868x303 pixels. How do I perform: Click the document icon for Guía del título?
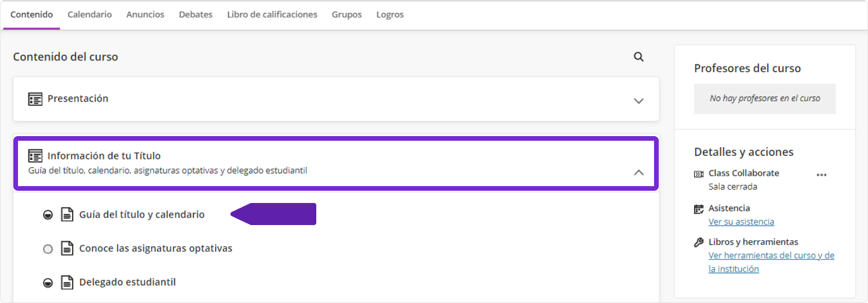(x=68, y=215)
